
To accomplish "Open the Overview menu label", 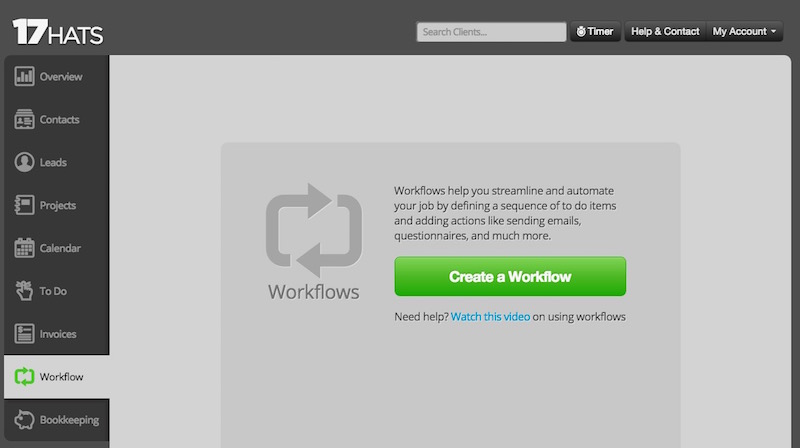I will pyautogui.click(x=61, y=77).
